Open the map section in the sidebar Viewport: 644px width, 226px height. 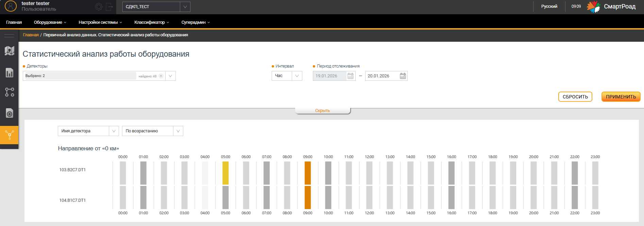(x=10, y=51)
